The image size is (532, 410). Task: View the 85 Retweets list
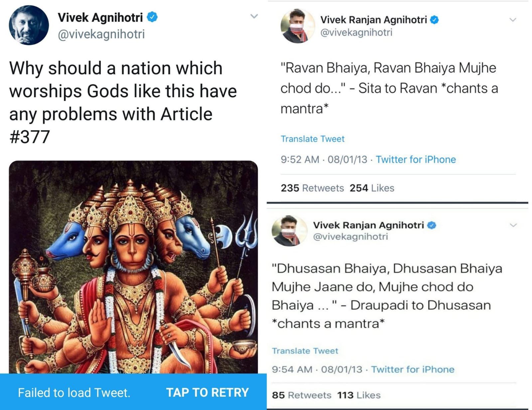[x=301, y=395]
